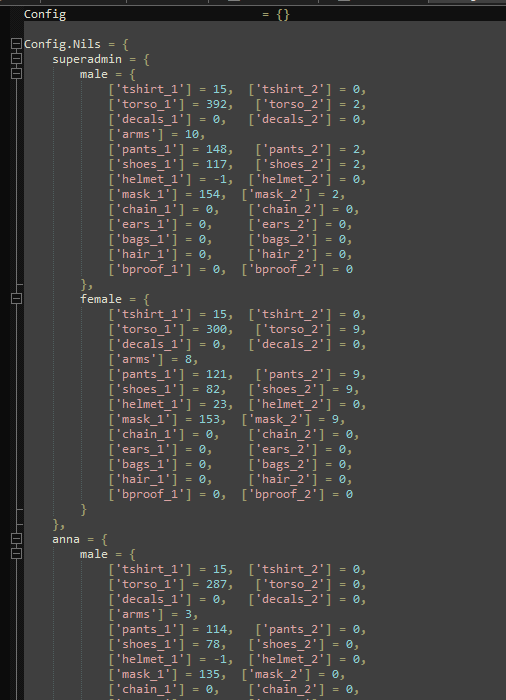
Task: Click 'helmet_2' key on the 23 line
Action: [290, 404]
